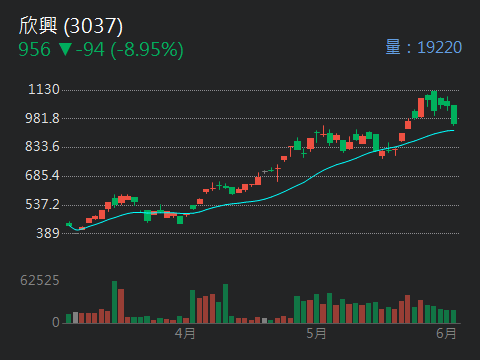Click the stock title 欣興 (3037)

pos(71,26)
